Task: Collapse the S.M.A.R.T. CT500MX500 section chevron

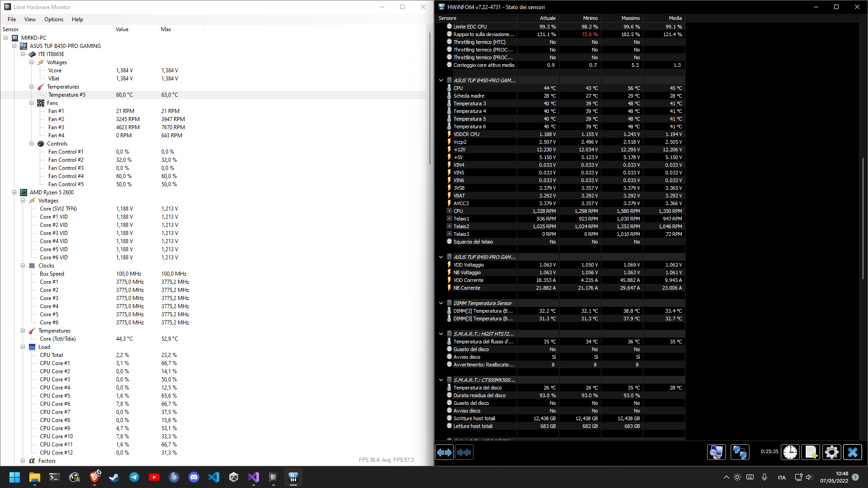Action: point(441,380)
